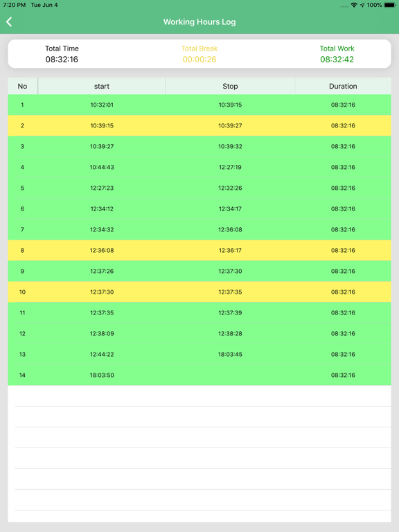This screenshot has width=399, height=532.
Task: Click the Duration column header
Action: pos(343,86)
